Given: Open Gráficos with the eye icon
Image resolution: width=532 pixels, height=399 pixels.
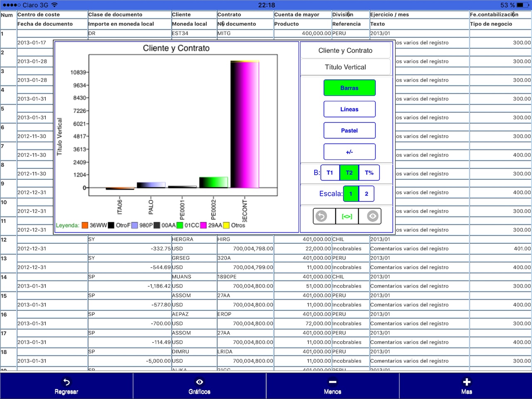Looking at the screenshot, I should click(199, 386).
